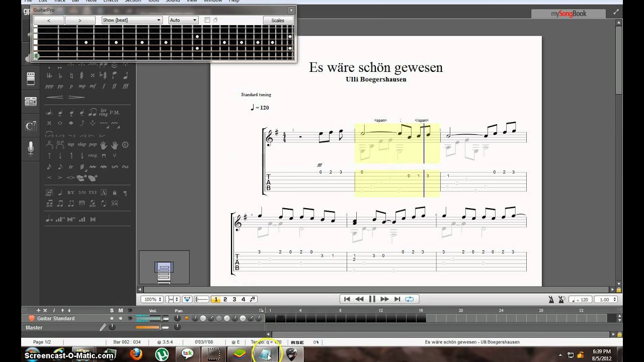Viewport: 644px width, 362px height.
Task: Toggle the fretboard window checkbox
Action: (207, 20)
